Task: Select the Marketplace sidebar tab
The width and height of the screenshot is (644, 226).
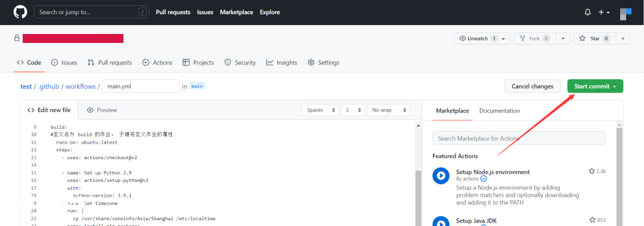Action: (x=452, y=110)
